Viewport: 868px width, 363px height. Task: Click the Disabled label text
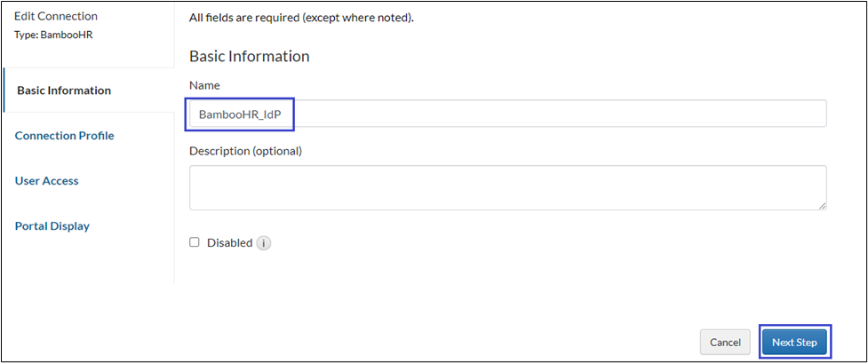[x=229, y=243]
